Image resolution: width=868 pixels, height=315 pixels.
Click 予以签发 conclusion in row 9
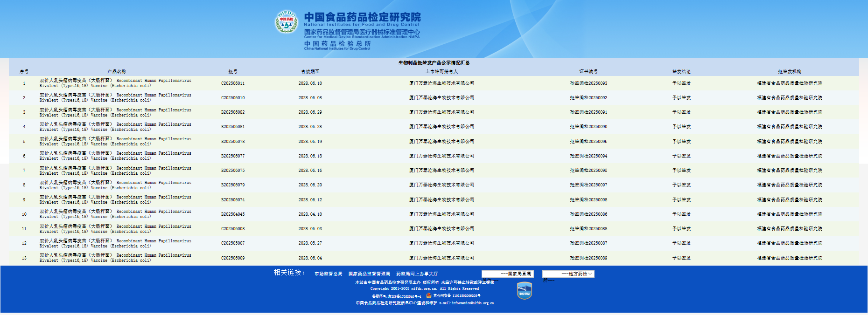pyautogui.click(x=681, y=200)
